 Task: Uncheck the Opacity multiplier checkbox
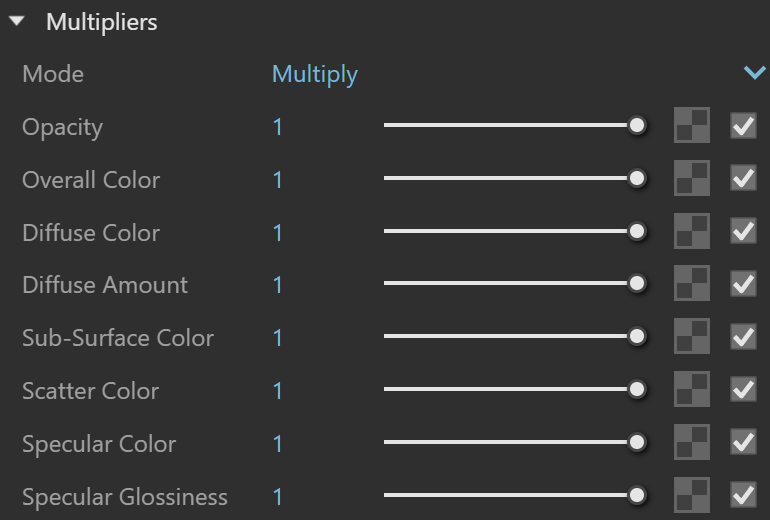743,126
